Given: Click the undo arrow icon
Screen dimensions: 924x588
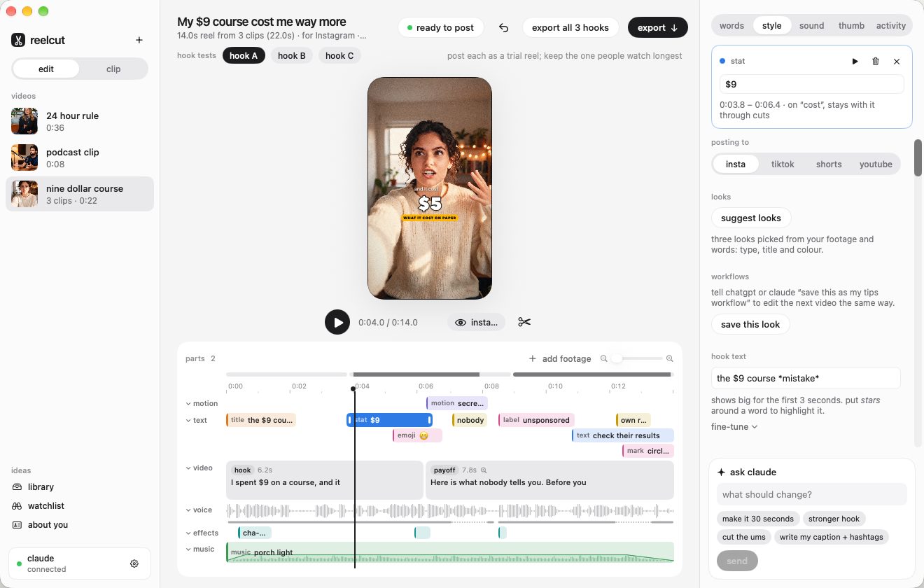Looking at the screenshot, I should [503, 28].
